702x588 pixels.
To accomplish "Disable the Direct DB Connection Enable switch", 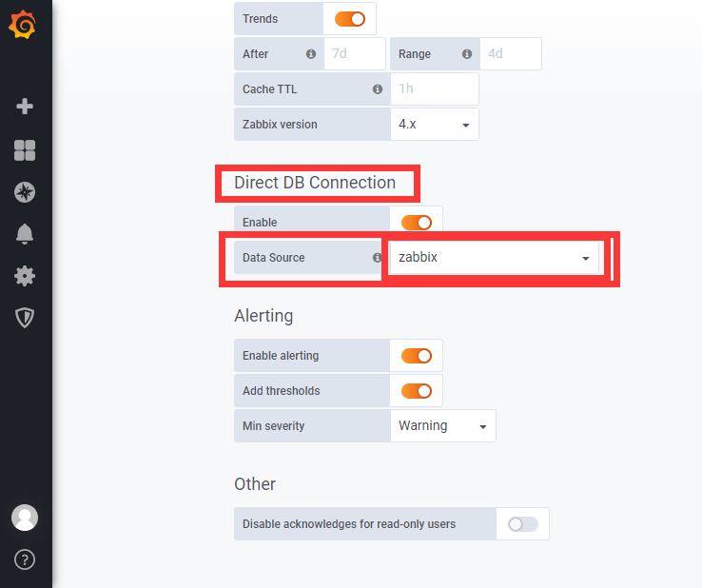I will pos(417,222).
